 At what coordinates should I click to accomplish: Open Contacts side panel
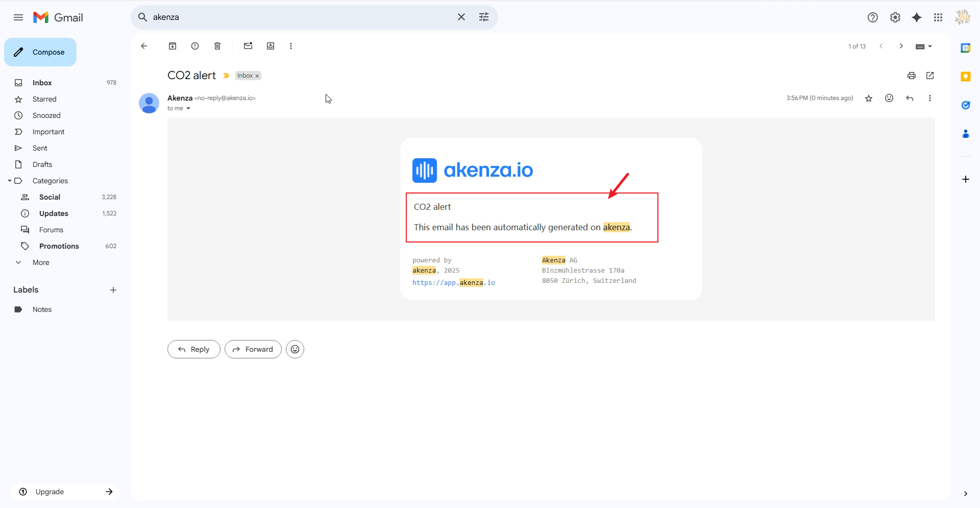(966, 134)
